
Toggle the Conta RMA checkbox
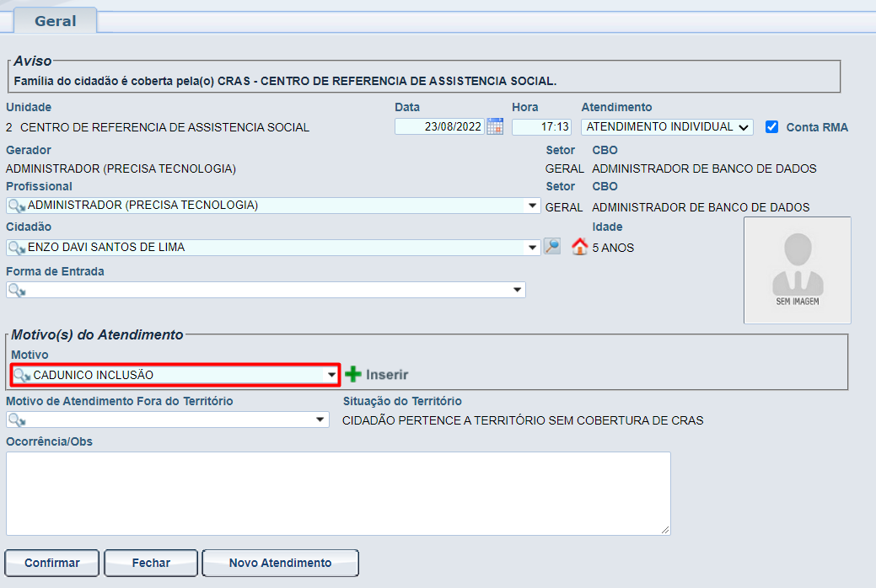[x=771, y=127]
